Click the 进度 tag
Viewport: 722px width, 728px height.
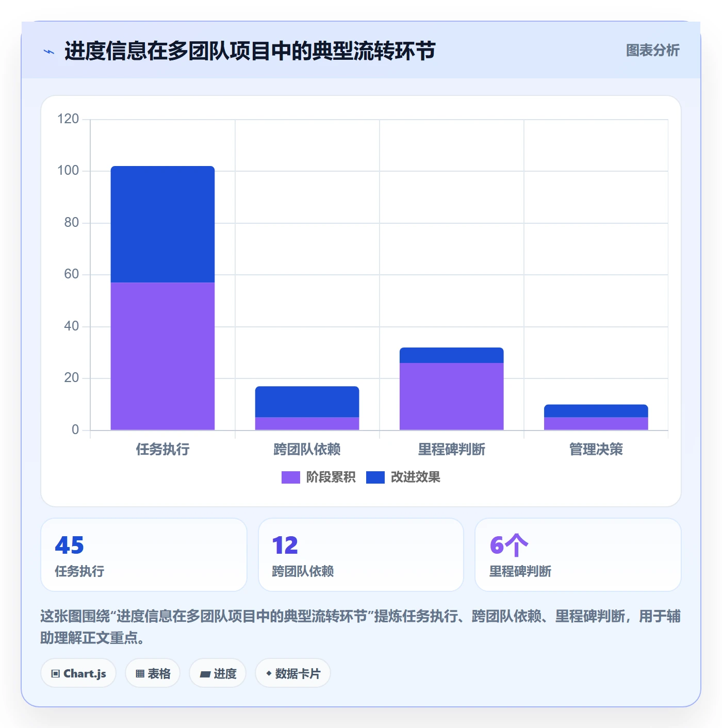(x=218, y=673)
